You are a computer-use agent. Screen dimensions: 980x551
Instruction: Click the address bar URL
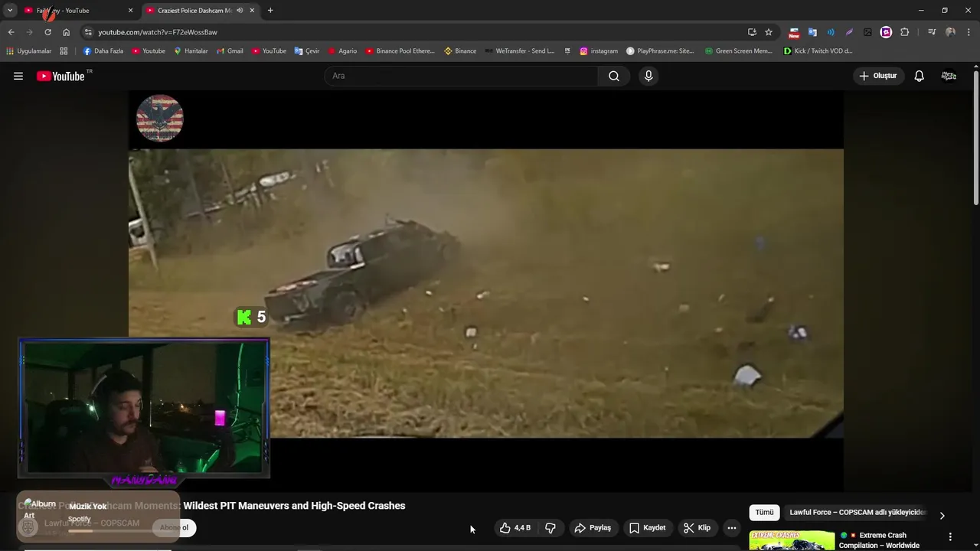pos(158,32)
